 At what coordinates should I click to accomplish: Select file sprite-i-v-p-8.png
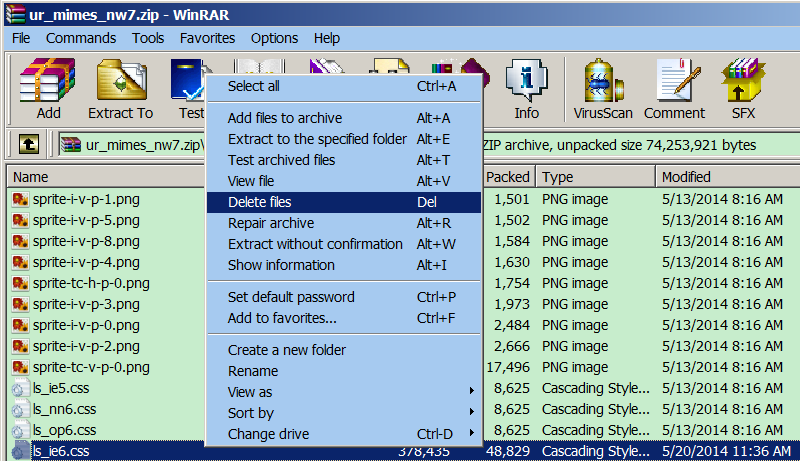pyautogui.click(x=86, y=241)
